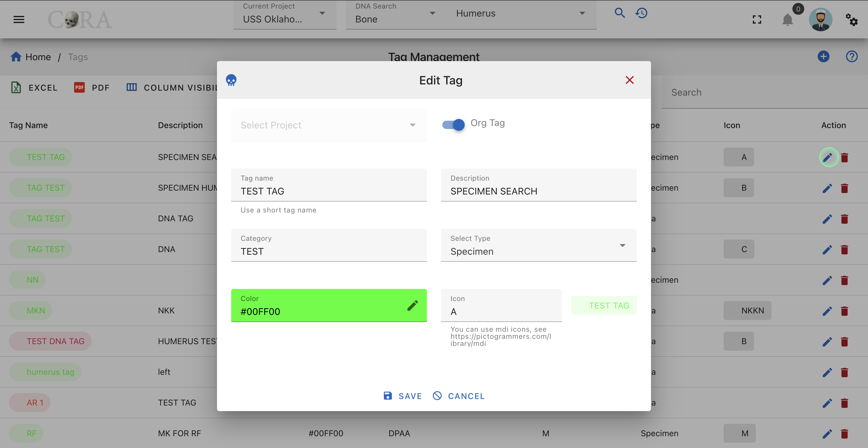The height and width of the screenshot is (448, 868).
Task: Open search history clock icon
Action: pyautogui.click(x=642, y=13)
